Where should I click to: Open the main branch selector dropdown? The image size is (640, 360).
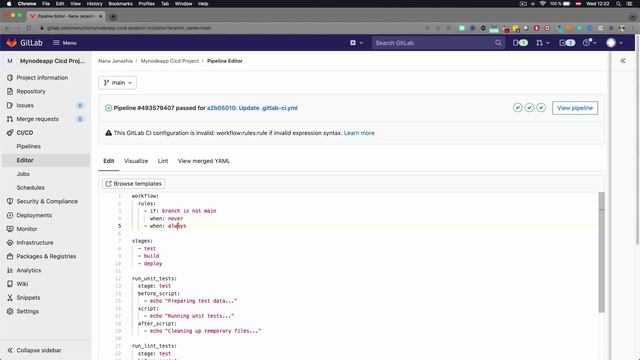118,83
